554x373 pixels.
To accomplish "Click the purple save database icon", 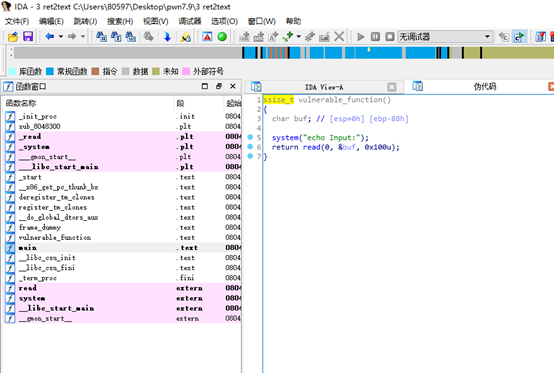I will click(28, 36).
